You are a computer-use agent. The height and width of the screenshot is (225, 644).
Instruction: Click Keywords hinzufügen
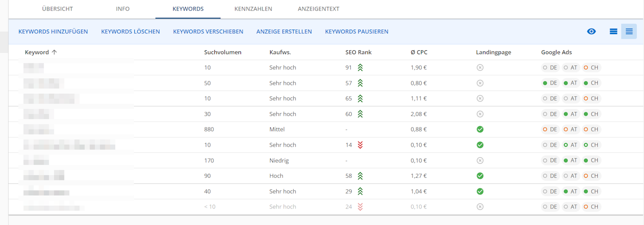[x=53, y=32]
